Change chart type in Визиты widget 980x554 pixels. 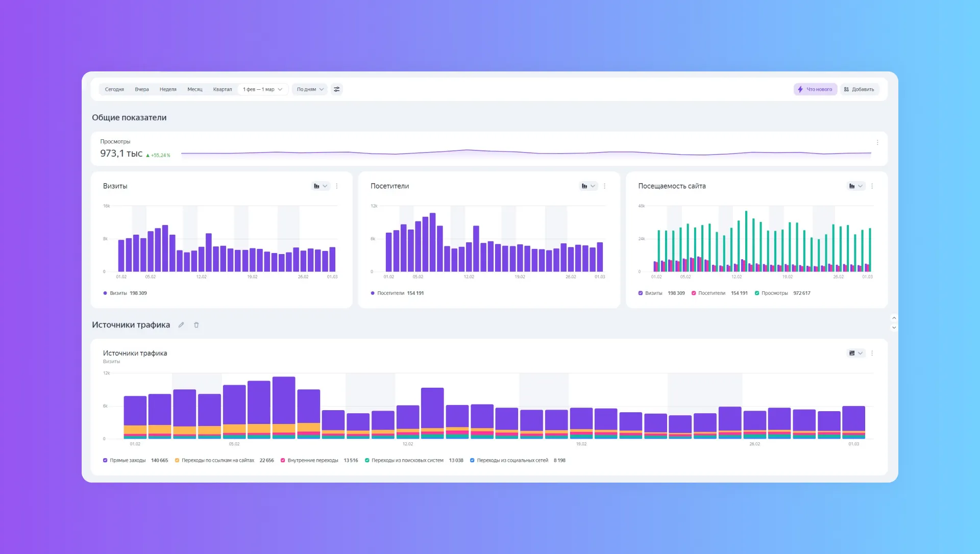pyautogui.click(x=321, y=186)
